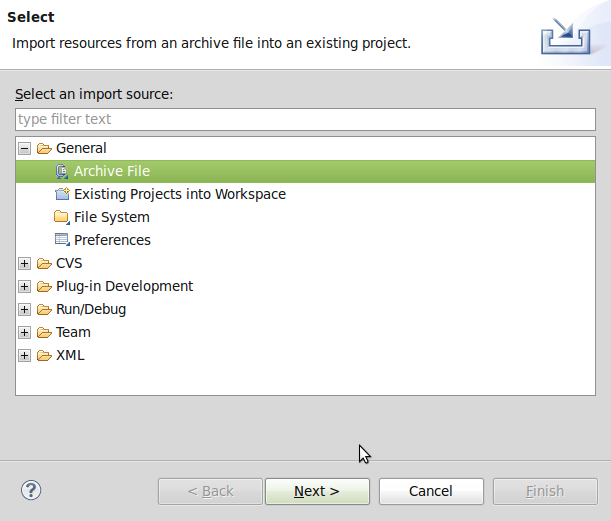Collapse the General tree node
Viewport: 611px width, 521px height.
[x=25, y=148]
